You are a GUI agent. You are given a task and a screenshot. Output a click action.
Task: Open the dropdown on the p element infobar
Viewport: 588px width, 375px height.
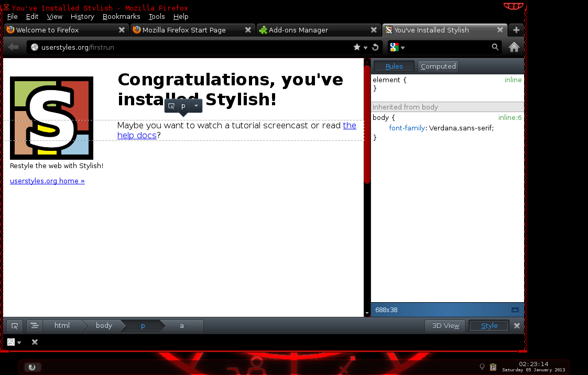195,106
